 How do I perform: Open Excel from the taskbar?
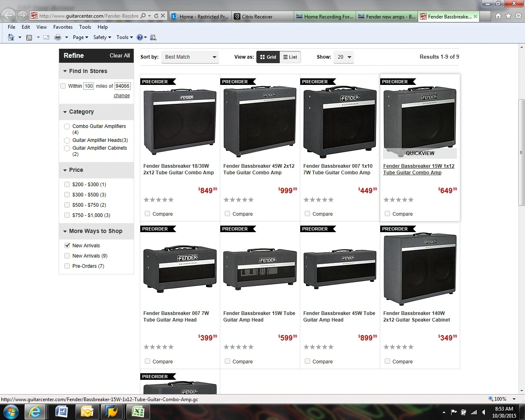pyautogui.click(x=138, y=411)
